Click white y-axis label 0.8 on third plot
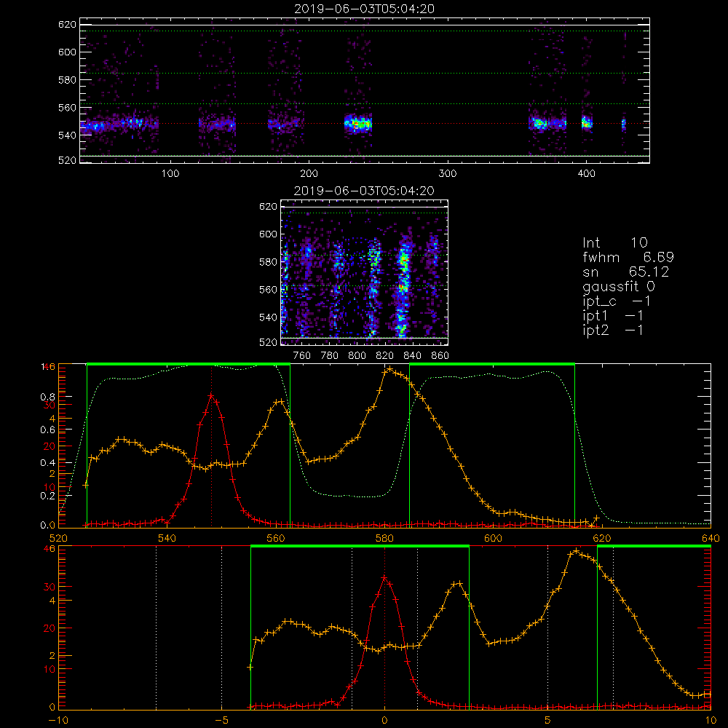This screenshot has width=728, height=728. (x=47, y=397)
